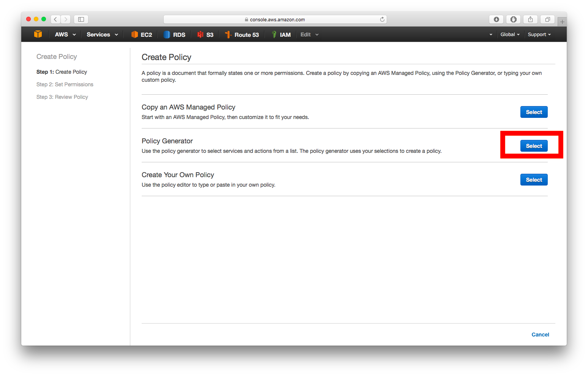
Task: Expand the Services dropdown menu
Action: (x=102, y=35)
